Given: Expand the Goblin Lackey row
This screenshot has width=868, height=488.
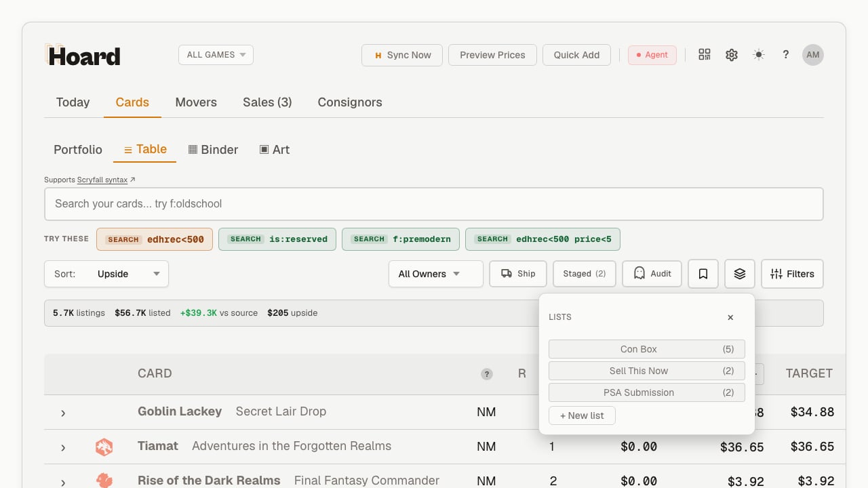Looking at the screenshot, I should click(63, 413).
